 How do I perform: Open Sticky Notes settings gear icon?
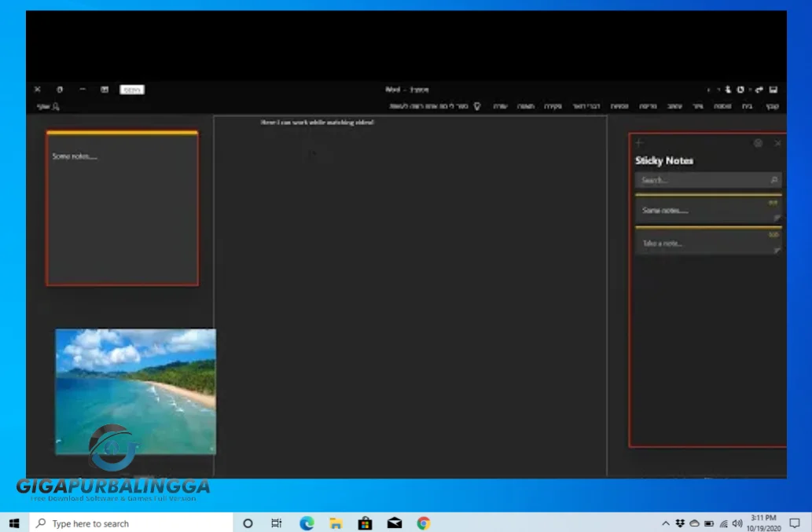pos(758,143)
